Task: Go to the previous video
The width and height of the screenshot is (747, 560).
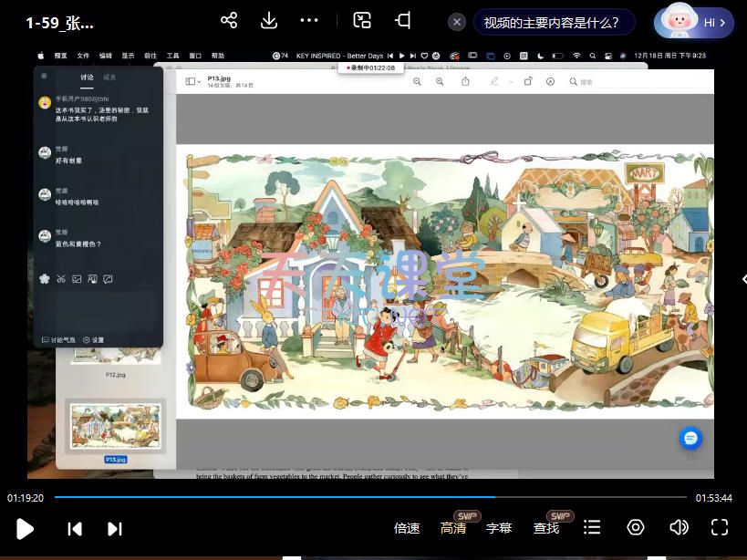Action: 76,528
